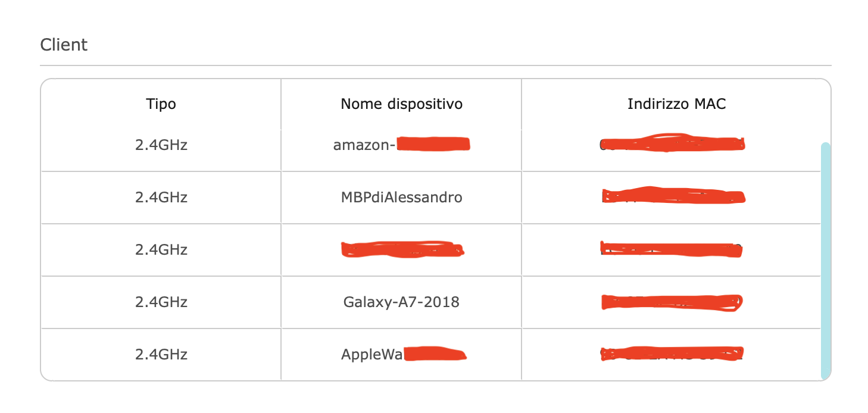Image resolution: width=868 pixels, height=413 pixels.
Task: Click MAC address in the row with redacted name
Action: pyautogui.click(x=672, y=249)
